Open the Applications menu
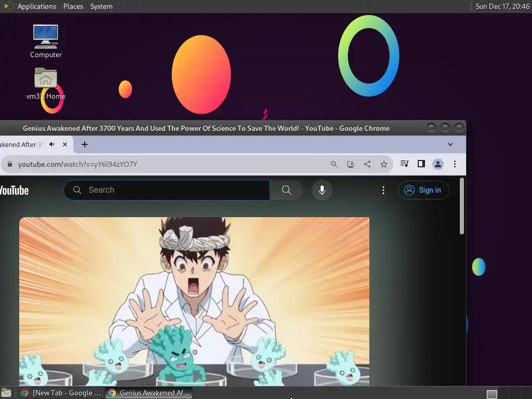The height and width of the screenshot is (399, 532). (x=37, y=6)
